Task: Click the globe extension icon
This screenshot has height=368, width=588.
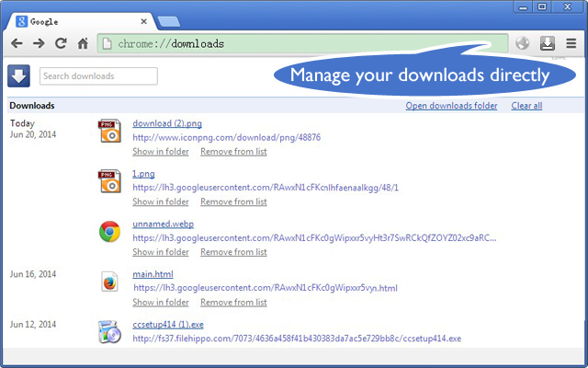Action: [523, 43]
